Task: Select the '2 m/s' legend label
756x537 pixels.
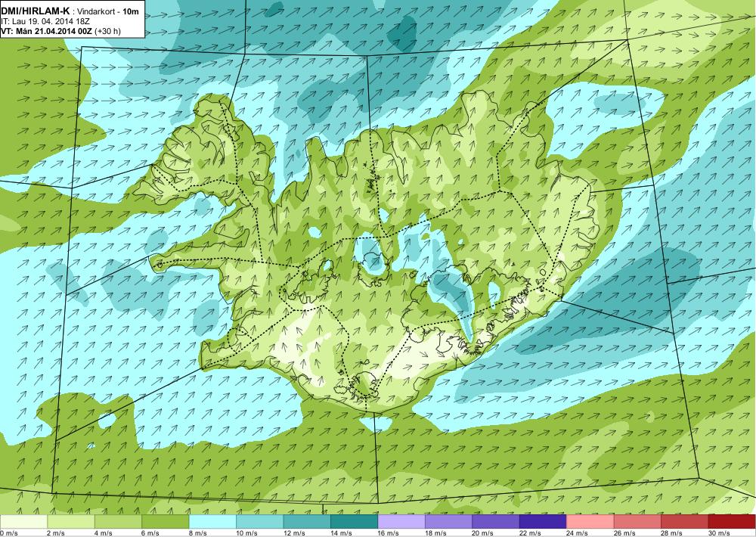Action: 56,533
